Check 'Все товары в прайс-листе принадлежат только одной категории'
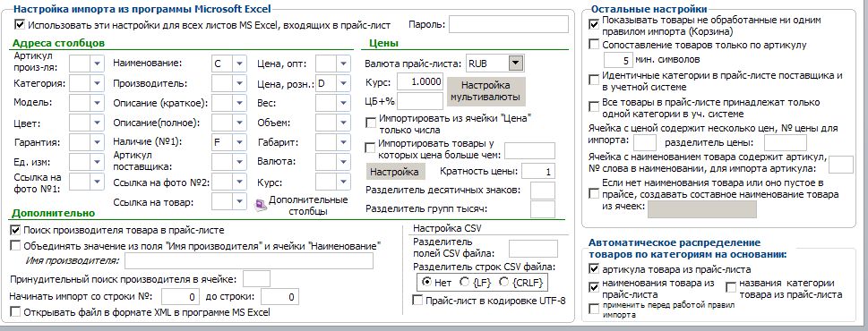 point(593,106)
